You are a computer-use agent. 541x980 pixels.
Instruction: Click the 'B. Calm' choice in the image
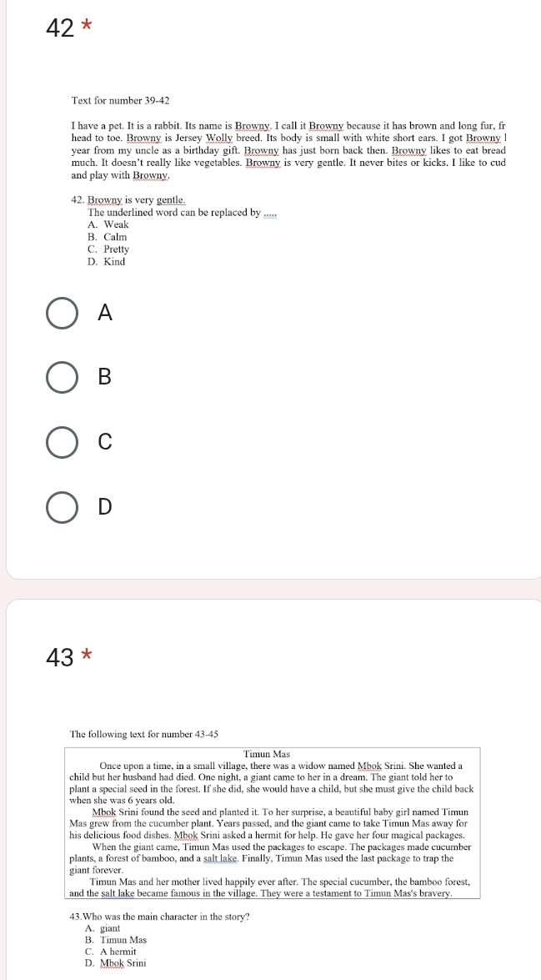108,237
